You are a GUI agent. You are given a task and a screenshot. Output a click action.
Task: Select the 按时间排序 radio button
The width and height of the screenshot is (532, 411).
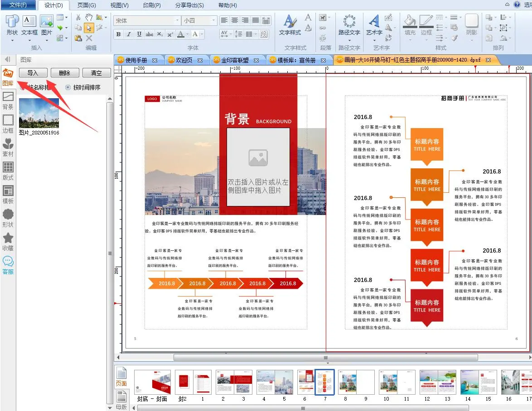pos(68,87)
